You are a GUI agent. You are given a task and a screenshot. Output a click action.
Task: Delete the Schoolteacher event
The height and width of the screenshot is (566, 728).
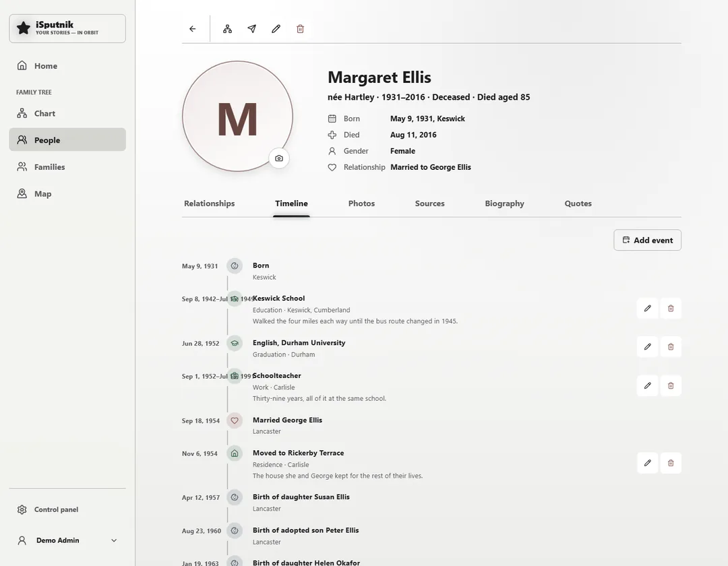(x=671, y=385)
